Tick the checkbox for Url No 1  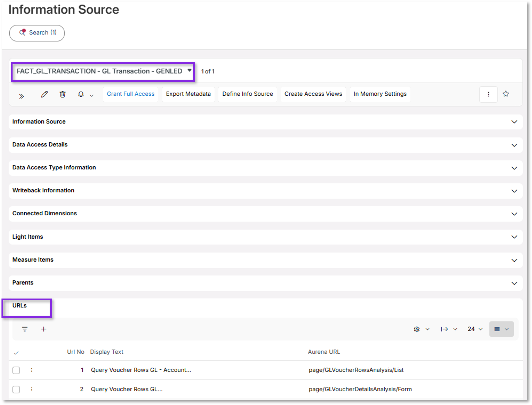(16, 370)
